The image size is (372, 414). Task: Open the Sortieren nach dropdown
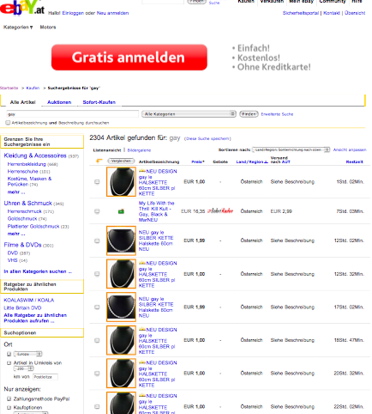291,150
